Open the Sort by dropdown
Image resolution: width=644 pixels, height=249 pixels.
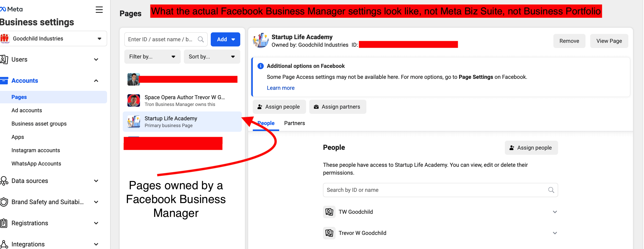tap(212, 57)
